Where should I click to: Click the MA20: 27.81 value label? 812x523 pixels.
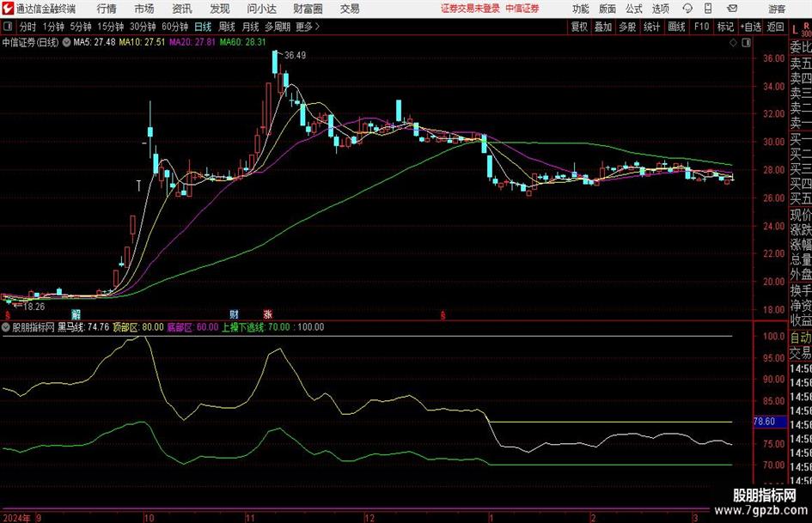[192, 42]
